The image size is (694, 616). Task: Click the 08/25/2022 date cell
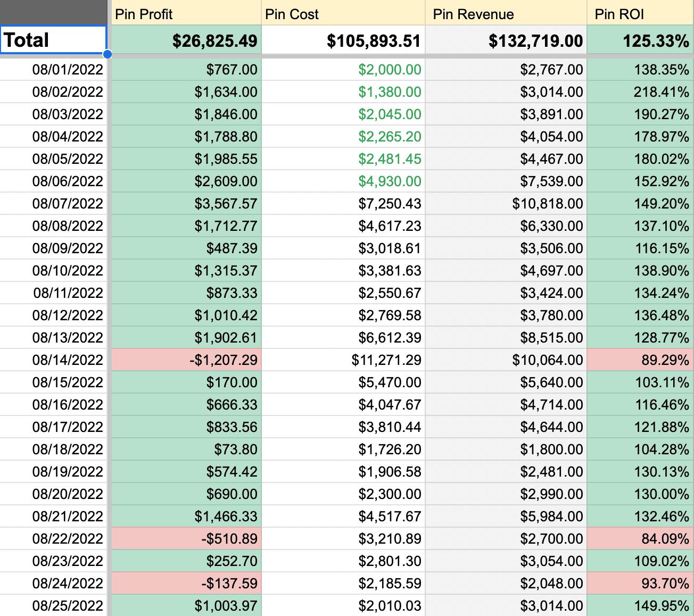[x=53, y=606]
